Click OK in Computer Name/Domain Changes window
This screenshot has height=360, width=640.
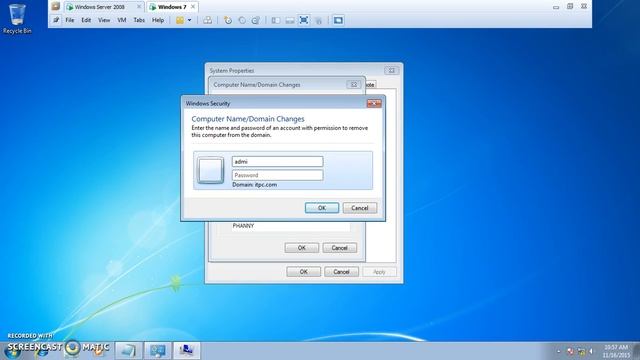coord(302,248)
